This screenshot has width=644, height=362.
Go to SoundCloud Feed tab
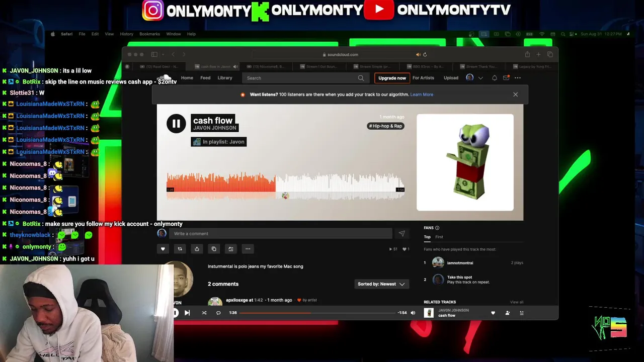pyautogui.click(x=205, y=78)
